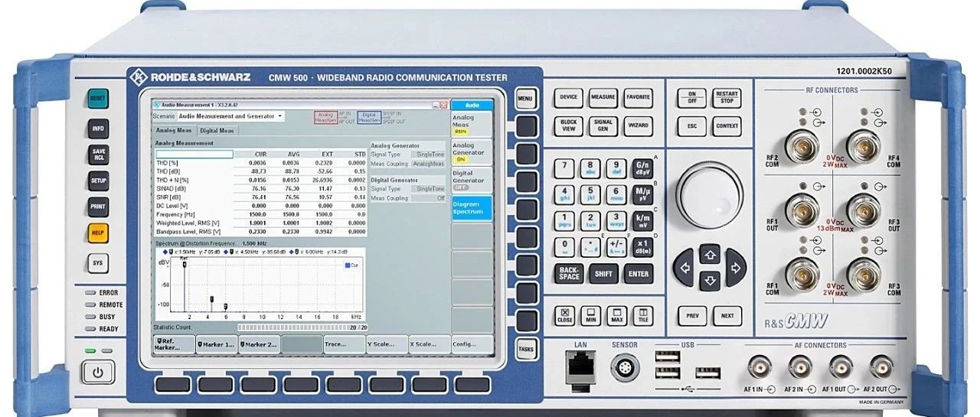
Task: Toggle Analog Meas RUN softkey
Action: [472, 125]
